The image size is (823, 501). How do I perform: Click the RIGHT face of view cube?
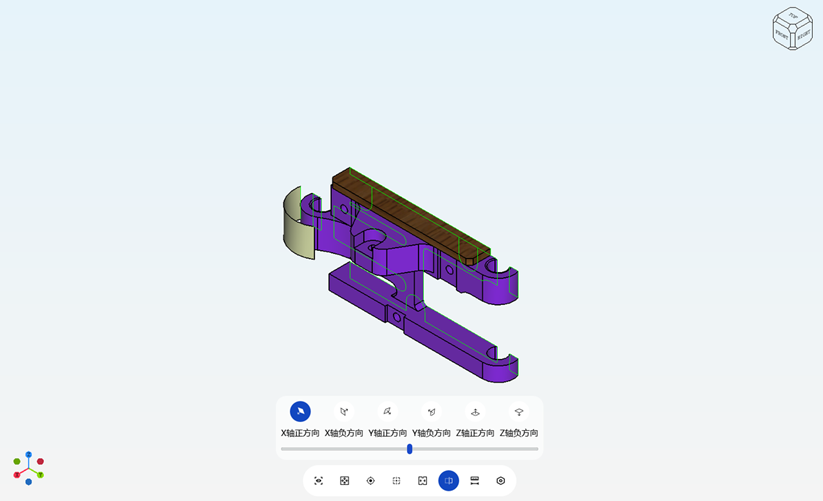click(802, 35)
